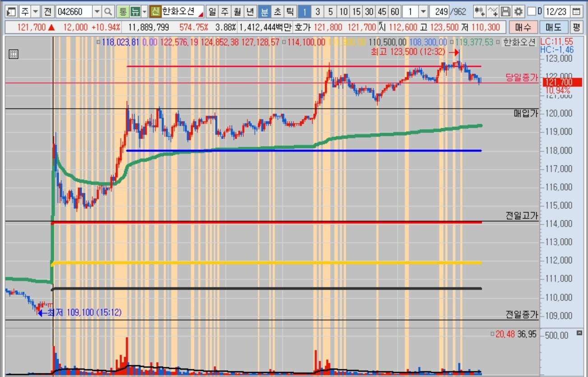Image resolution: width=588 pixels, height=377 pixels.
Task: Toggle the D checkbox beside date field
Action: 532,11
